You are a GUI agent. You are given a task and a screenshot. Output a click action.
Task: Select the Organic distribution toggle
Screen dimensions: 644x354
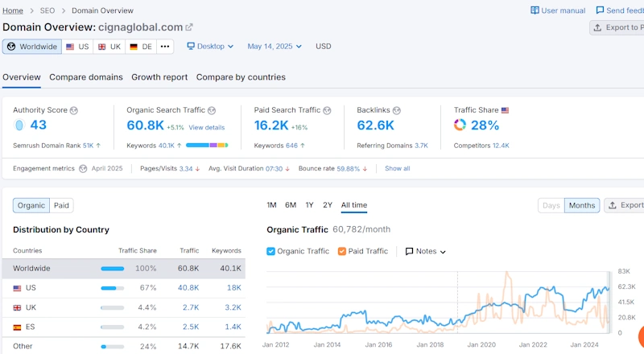click(x=31, y=205)
